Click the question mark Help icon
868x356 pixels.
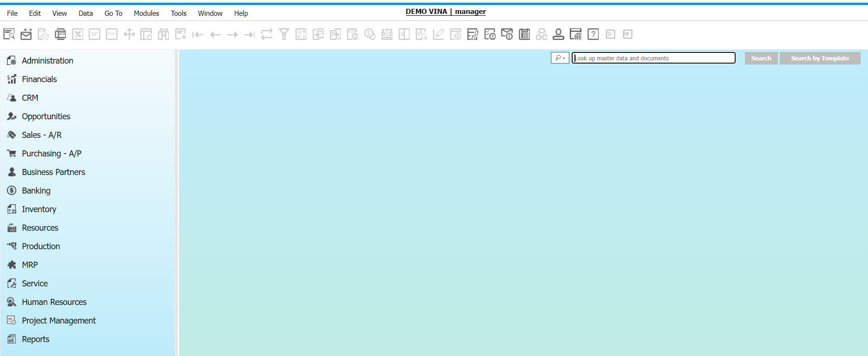593,34
